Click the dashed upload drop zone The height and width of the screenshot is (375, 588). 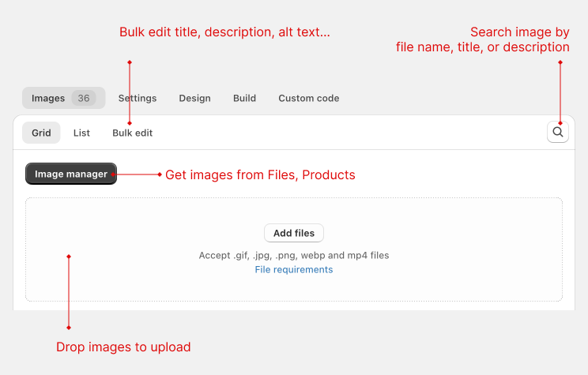tap(294, 249)
